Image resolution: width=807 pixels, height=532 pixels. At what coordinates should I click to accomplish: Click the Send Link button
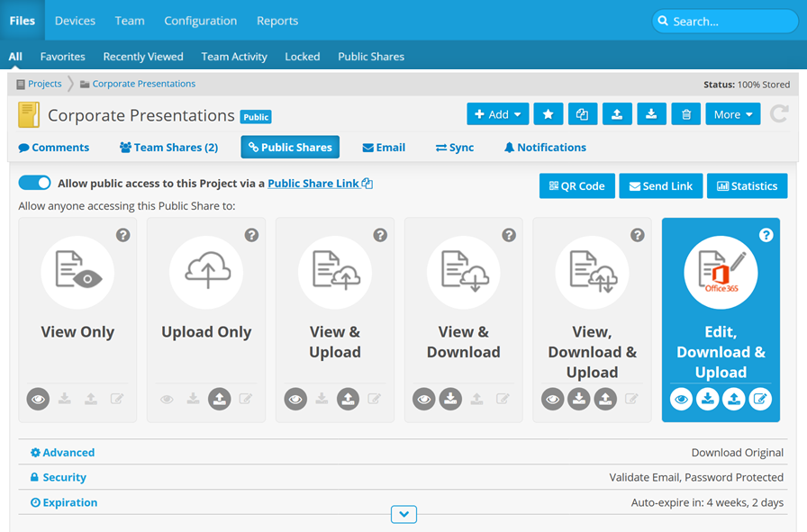(x=660, y=186)
